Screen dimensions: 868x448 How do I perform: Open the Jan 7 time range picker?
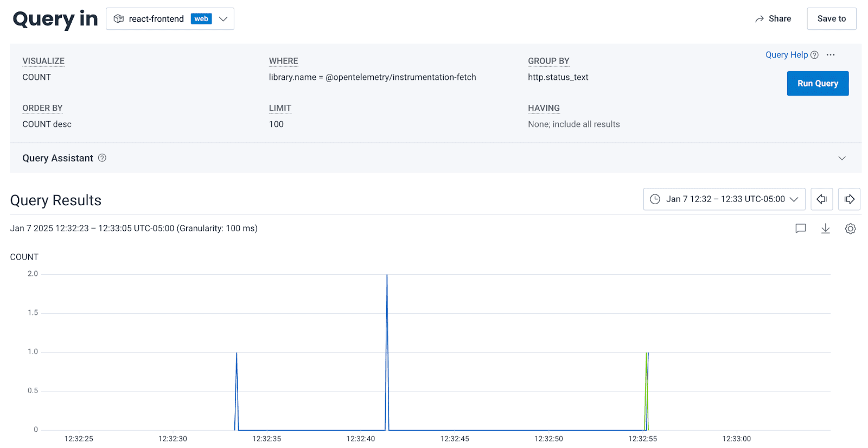pyautogui.click(x=724, y=199)
